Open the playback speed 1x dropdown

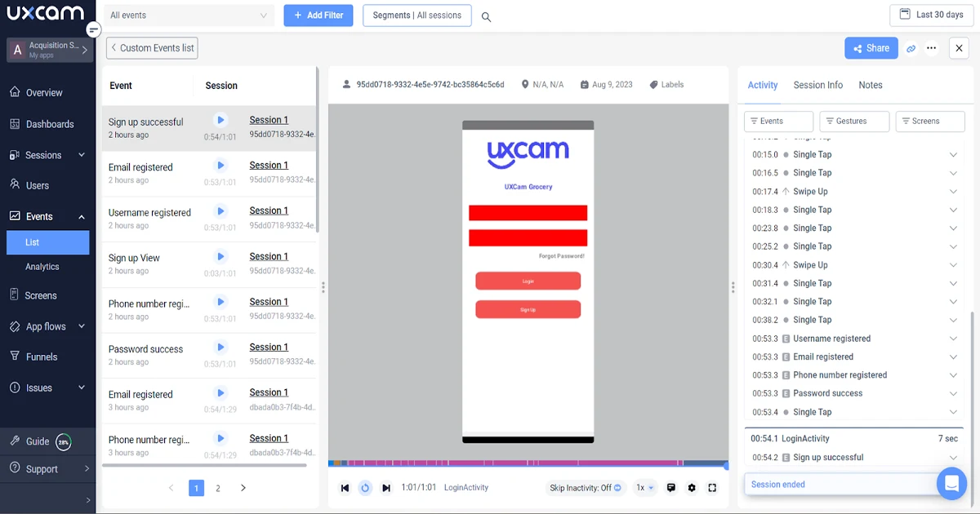tap(645, 488)
